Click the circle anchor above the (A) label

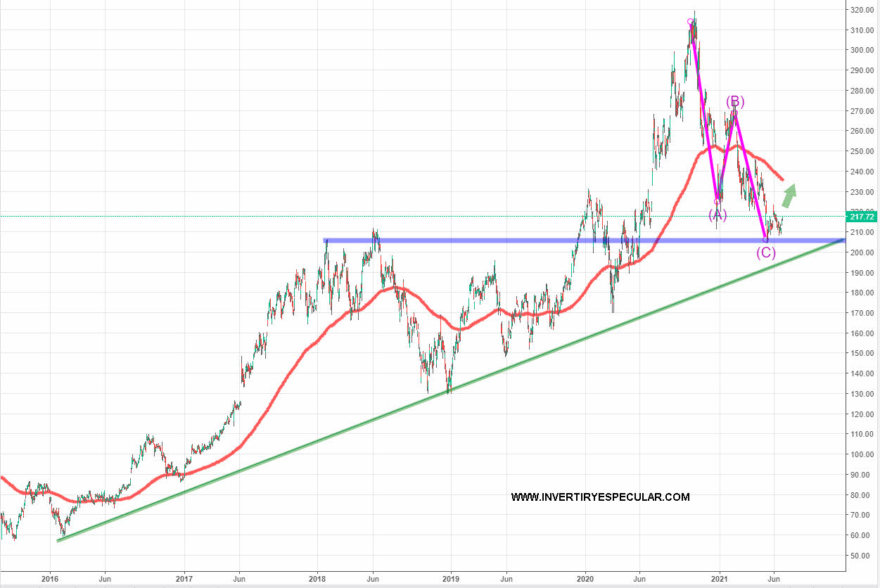718,201
